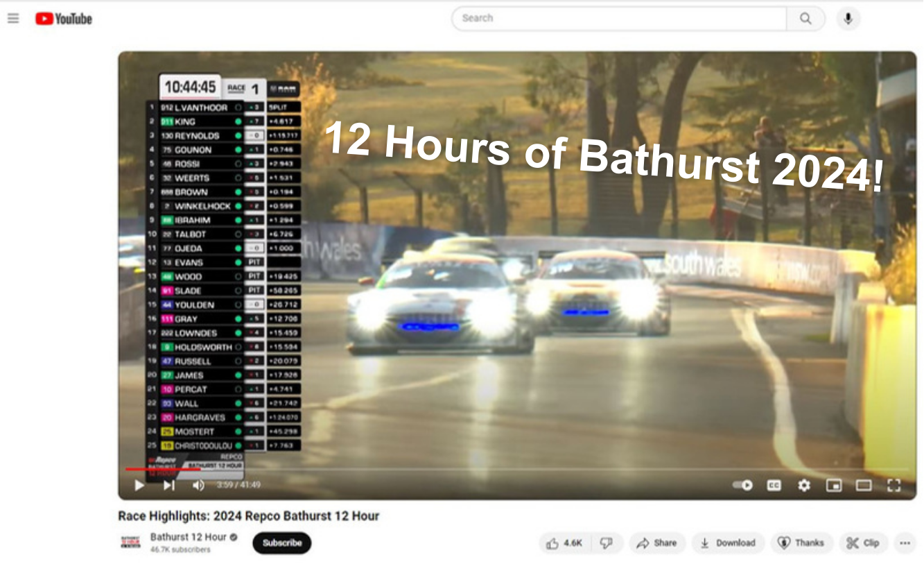
Task: Open the more actions ellipsis menu
Action: 905,543
